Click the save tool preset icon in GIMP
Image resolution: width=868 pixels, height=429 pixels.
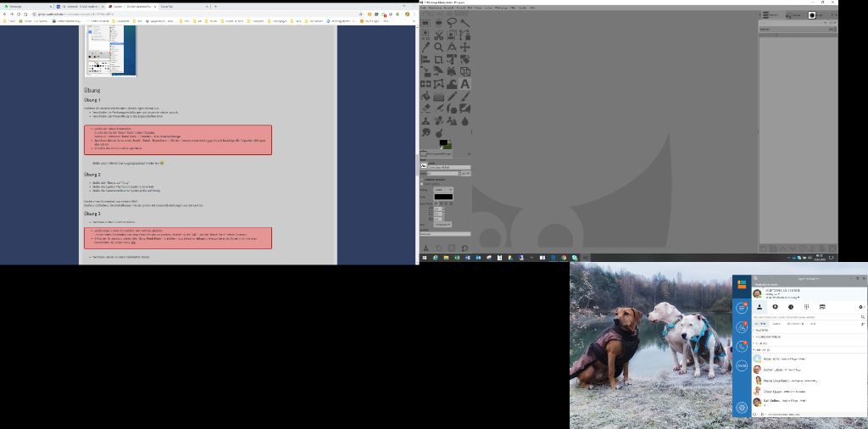[x=426, y=248]
